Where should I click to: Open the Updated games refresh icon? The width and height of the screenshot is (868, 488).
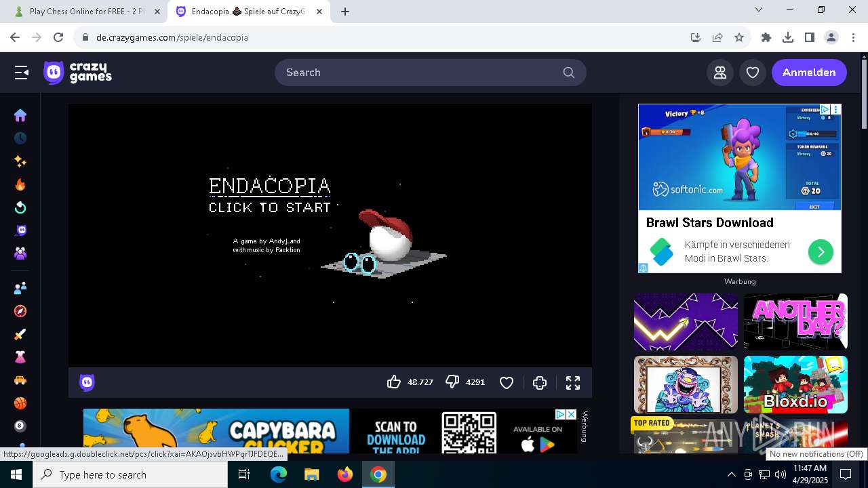pyautogui.click(x=20, y=207)
